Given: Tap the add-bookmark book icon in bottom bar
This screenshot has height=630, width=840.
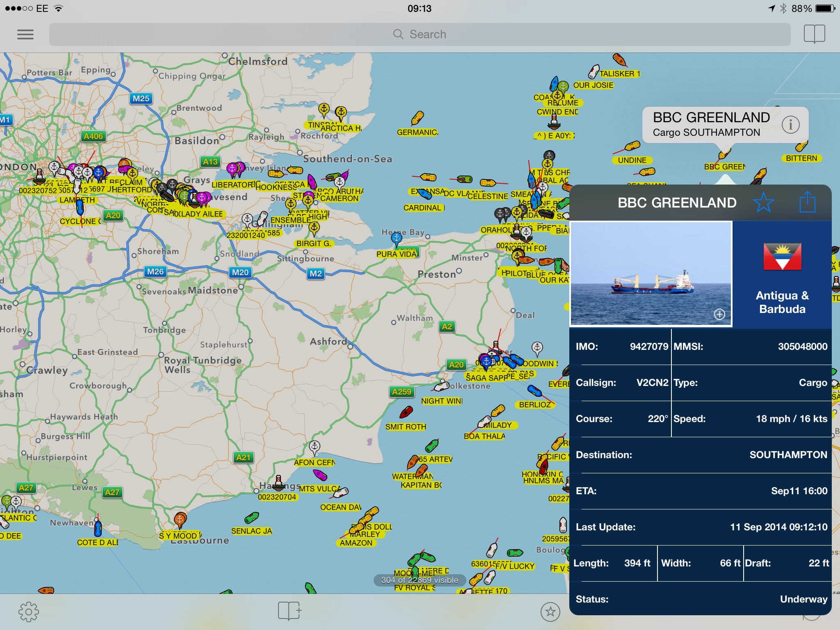Looking at the screenshot, I should pyautogui.click(x=290, y=611).
